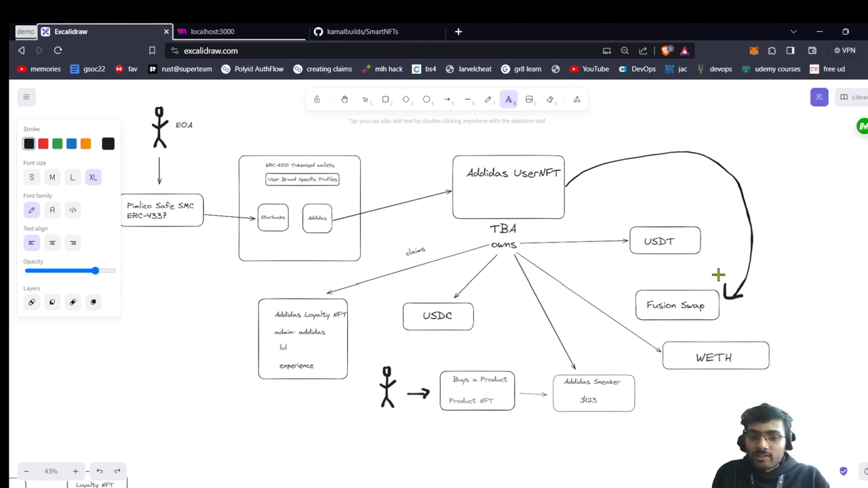
Task: Open the Excalidraw hamburger menu
Action: (26, 97)
